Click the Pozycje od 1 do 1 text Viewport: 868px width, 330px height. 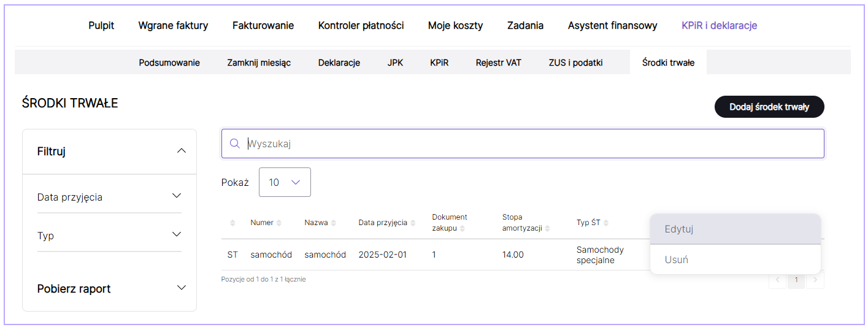point(263,279)
